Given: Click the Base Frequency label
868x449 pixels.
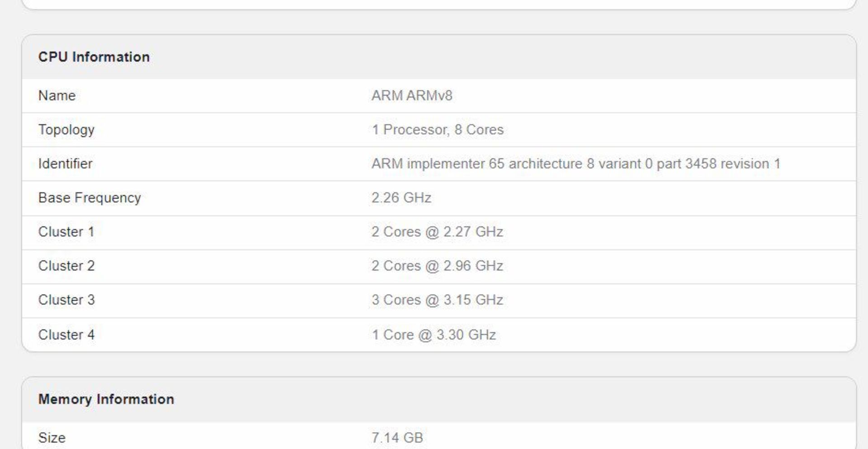Looking at the screenshot, I should tap(90, 197).
